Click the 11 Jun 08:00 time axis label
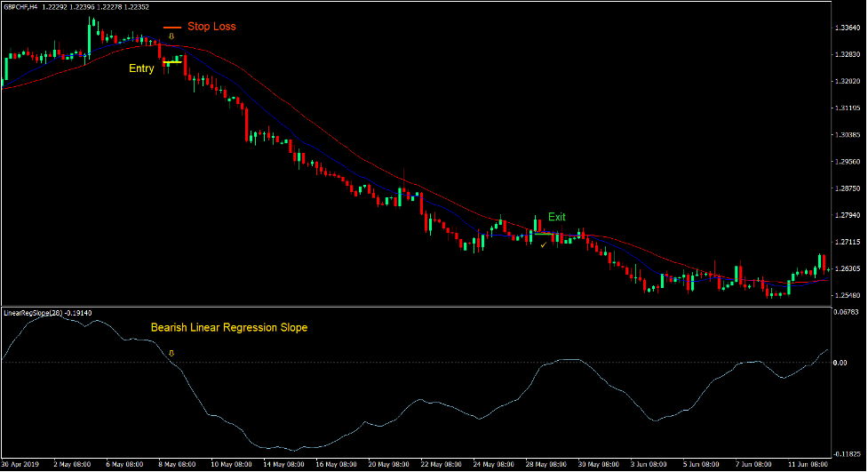The height and width of the screenshot is (472, 868). coord(808,465)
